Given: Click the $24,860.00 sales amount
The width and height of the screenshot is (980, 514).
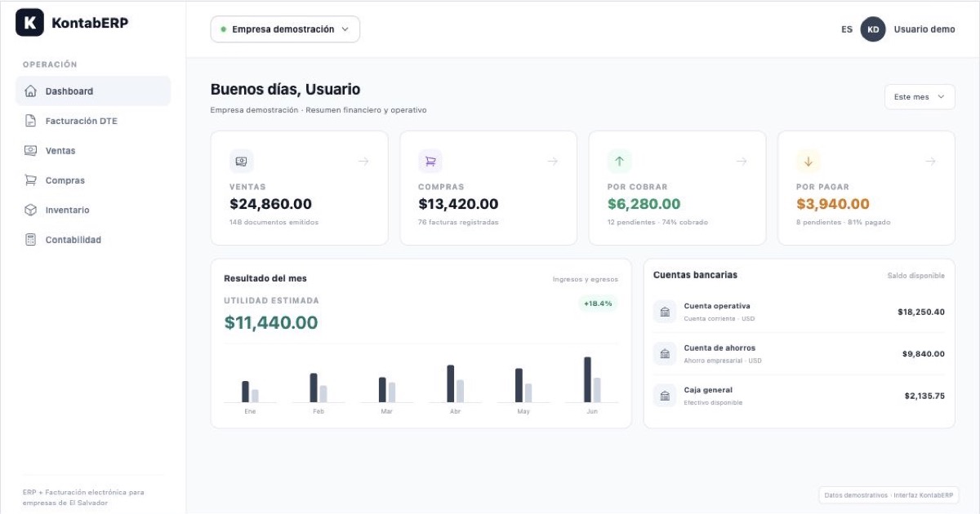Looking at the screenshot, I should click(x=270, y=204).
